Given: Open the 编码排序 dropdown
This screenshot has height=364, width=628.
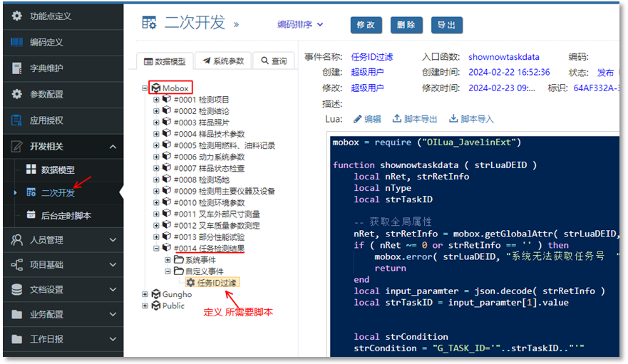Looking at the screenshot, I should [x=300, y=24].
